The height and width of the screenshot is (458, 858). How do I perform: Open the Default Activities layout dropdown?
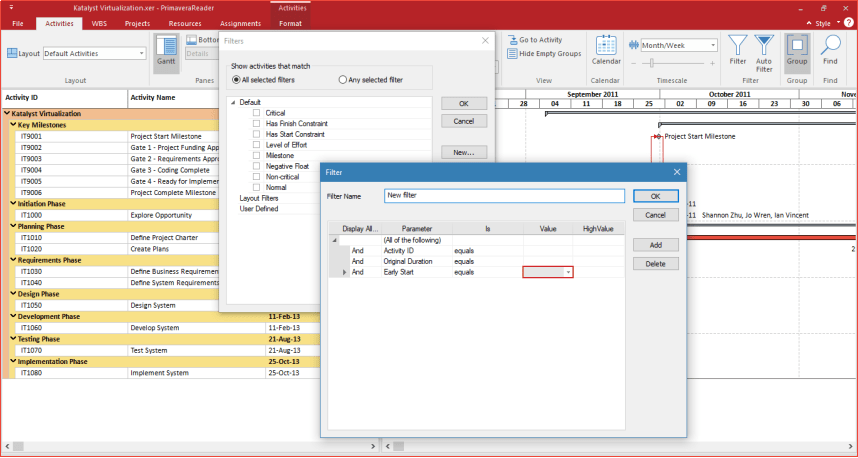(x=142, y=54)
